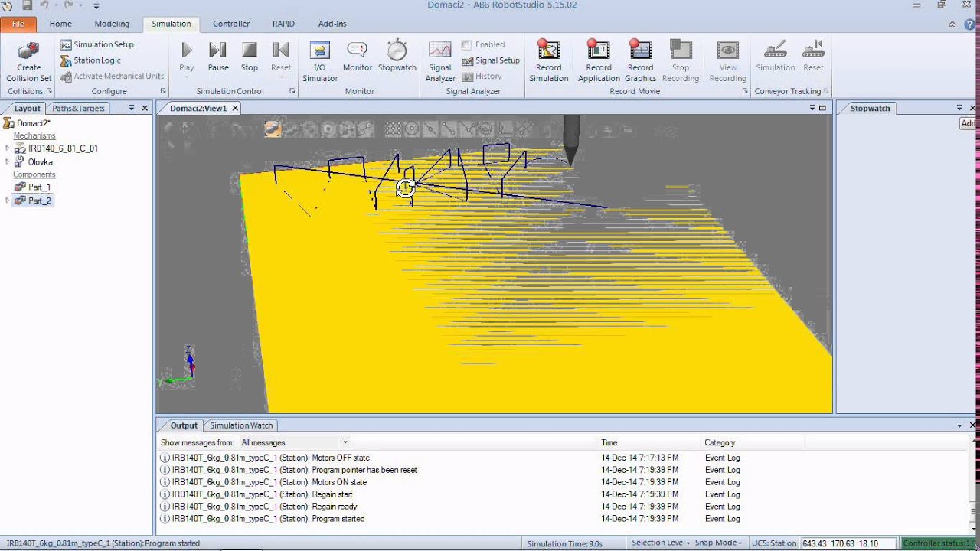Open the Play button dropdown arrow
980x551 pixels.
(187, 76)
